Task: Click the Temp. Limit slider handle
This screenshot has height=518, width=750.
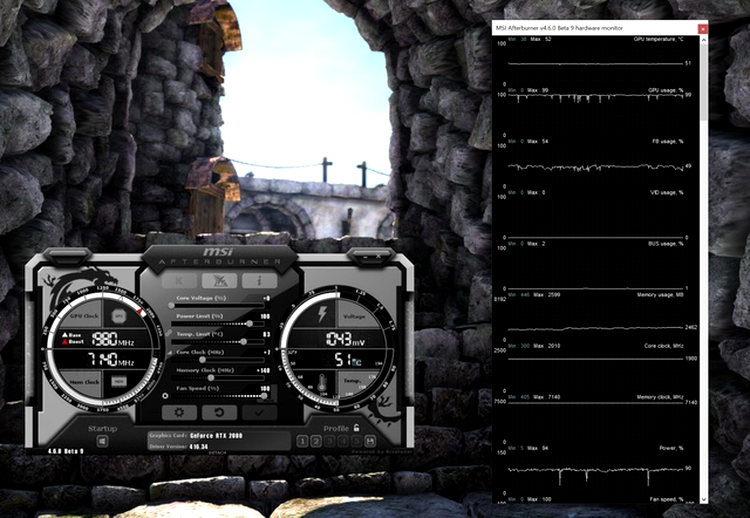Action: click(243, 342)
